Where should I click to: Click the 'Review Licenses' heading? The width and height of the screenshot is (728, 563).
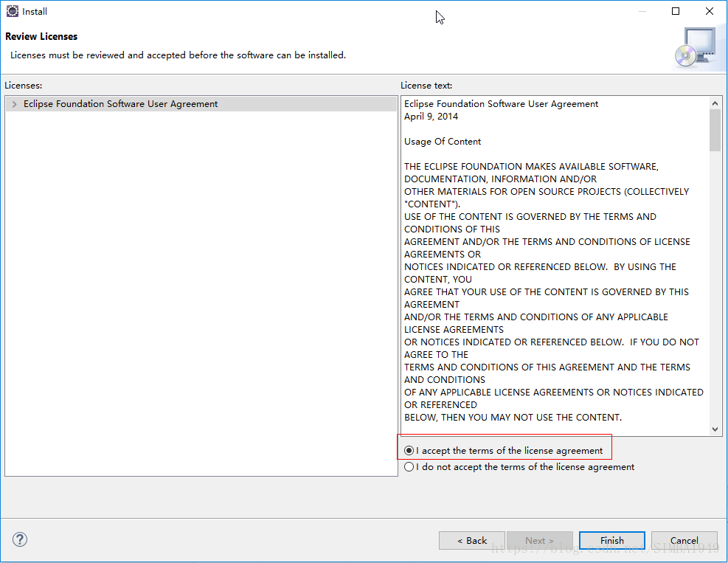(41, 35)
